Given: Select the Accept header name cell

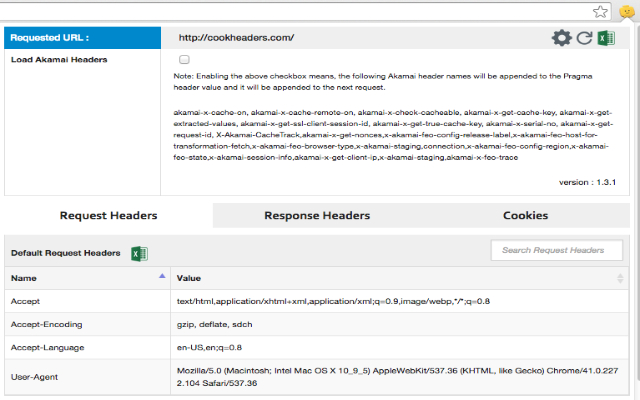Looking at the screenshot, I should (87, 301).
